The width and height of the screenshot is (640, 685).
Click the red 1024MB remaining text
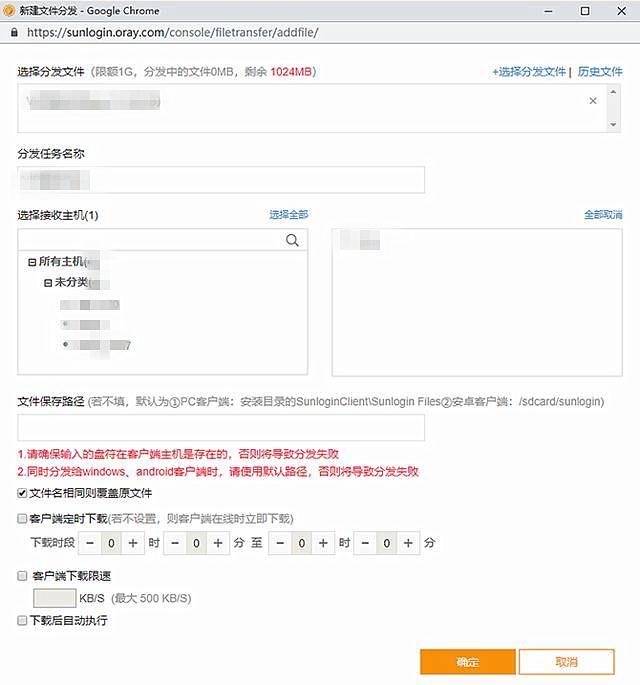point(291,72)
